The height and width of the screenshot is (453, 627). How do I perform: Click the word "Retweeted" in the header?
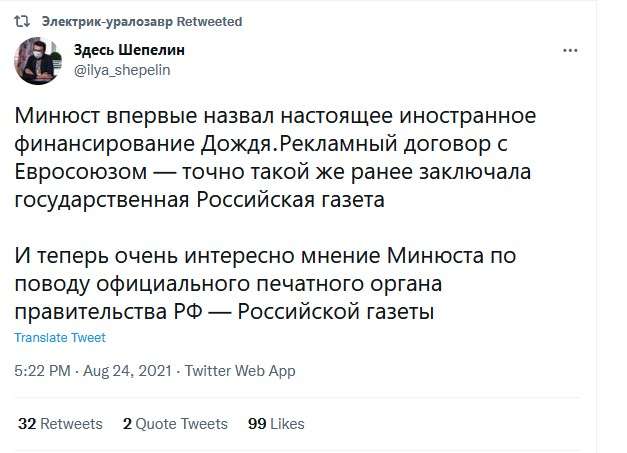[214, 21]
